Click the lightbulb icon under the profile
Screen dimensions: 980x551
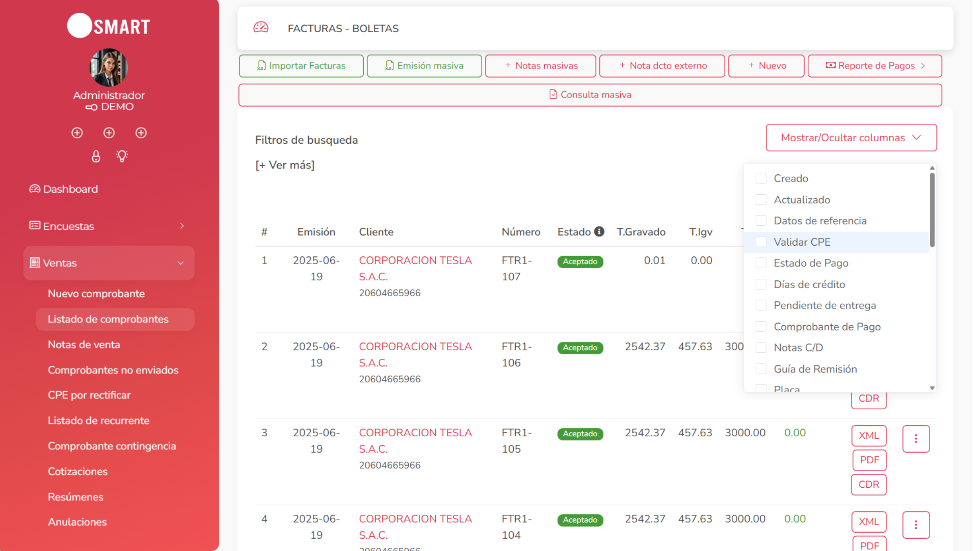(122, 156)
